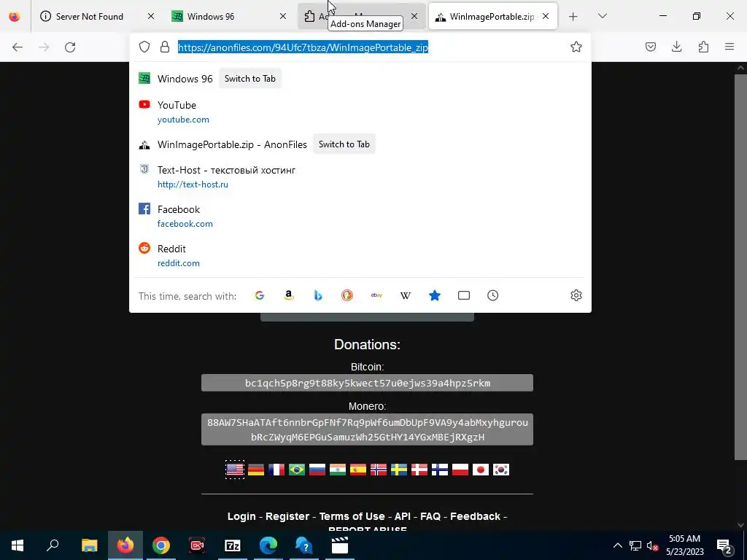747x560 pixels.
Task: Search this time with Google
Action: (x=259, y=295)
